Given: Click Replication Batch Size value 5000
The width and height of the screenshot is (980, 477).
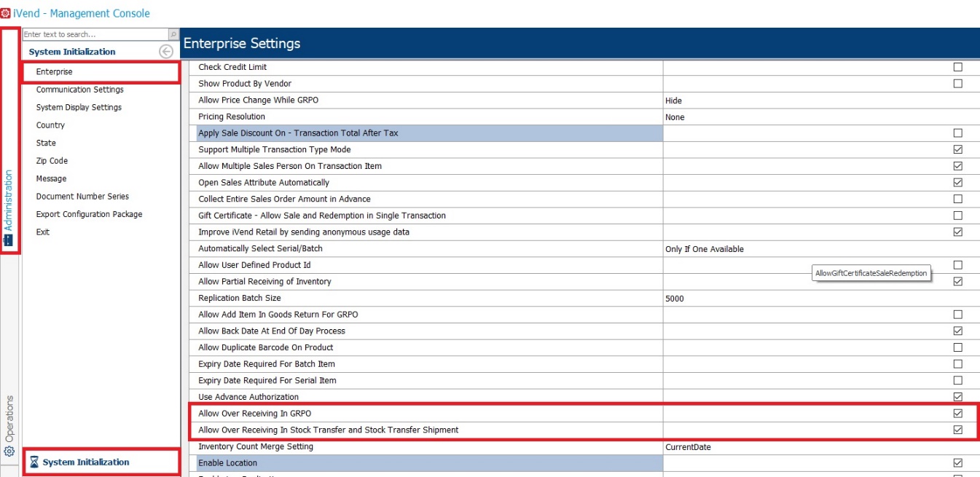Looking at the screenshot, I should coord(821,298).
